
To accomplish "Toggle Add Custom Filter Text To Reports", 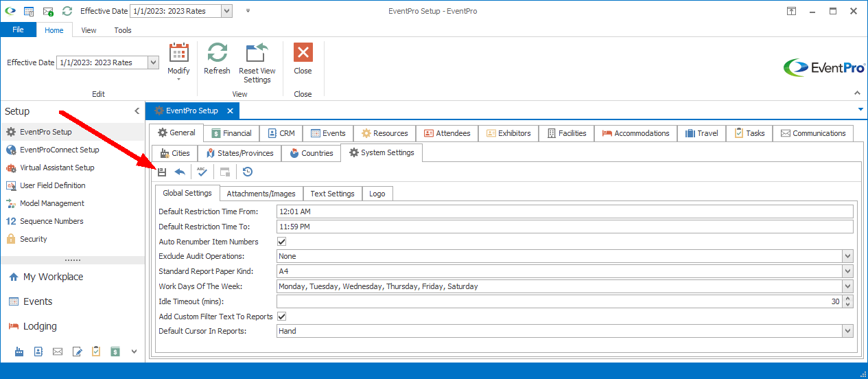I will point(281,317).
